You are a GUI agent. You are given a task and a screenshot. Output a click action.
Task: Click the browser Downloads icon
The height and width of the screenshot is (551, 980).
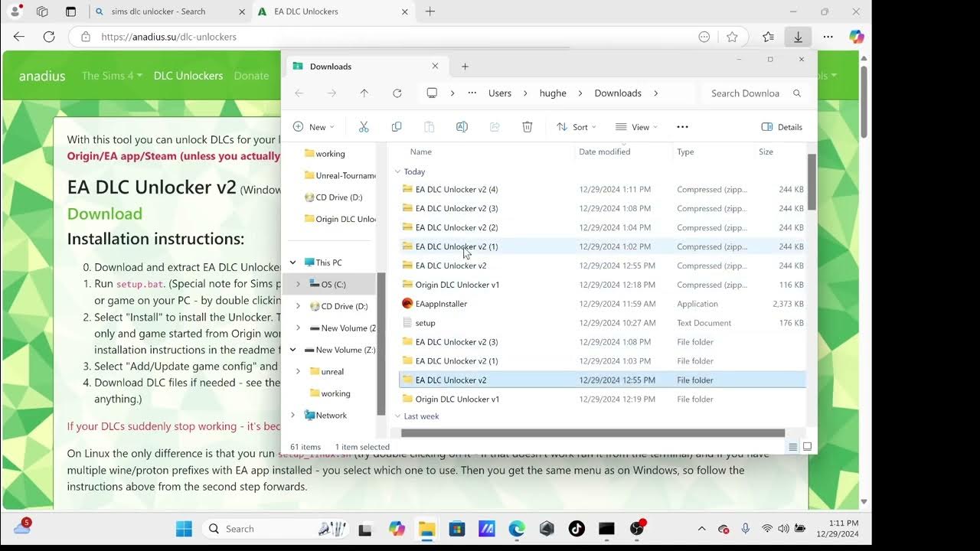coord(798,37)
